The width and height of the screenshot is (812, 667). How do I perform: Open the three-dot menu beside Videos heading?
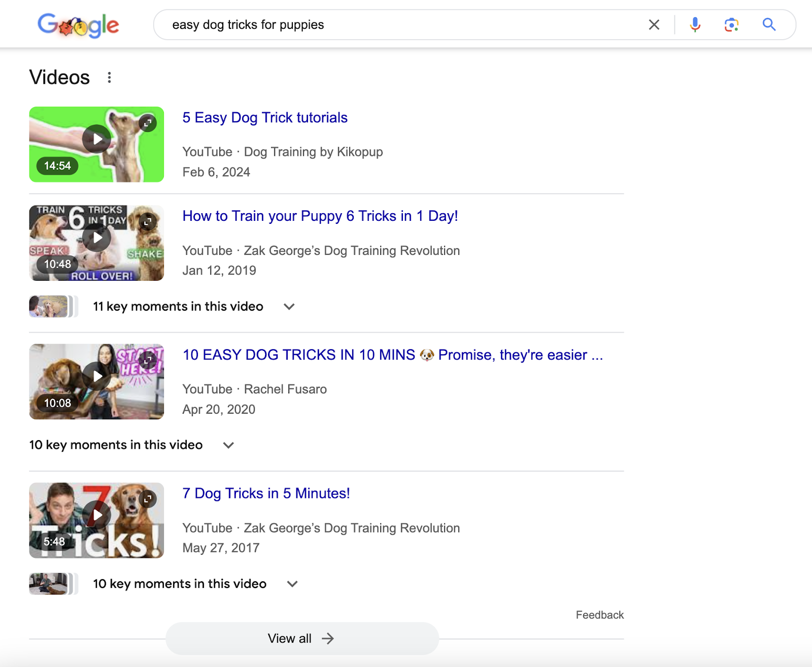[x=110, y=77]
